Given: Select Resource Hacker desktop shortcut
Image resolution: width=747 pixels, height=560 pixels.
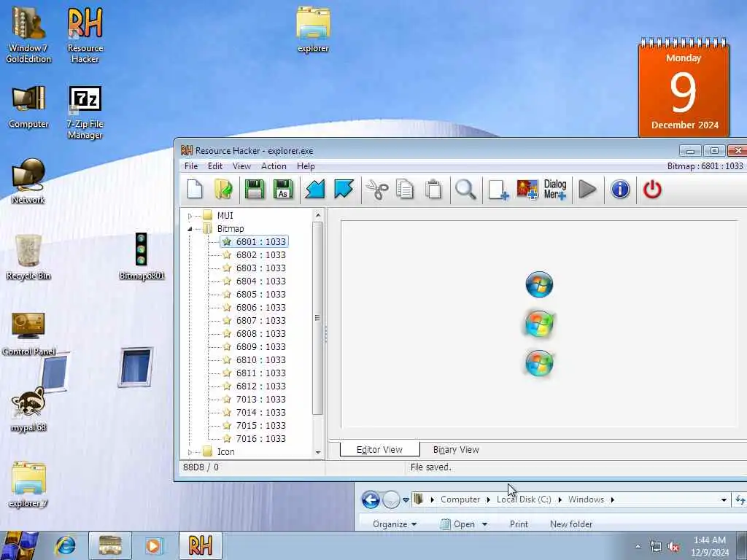Looking at the screenshot, I should point(85,36).
